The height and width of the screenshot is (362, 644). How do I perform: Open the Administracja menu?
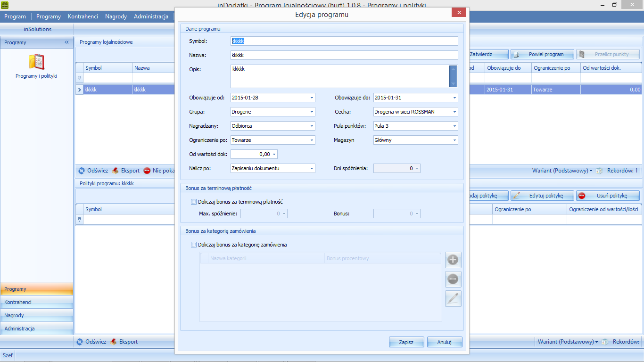coord(151,16)
